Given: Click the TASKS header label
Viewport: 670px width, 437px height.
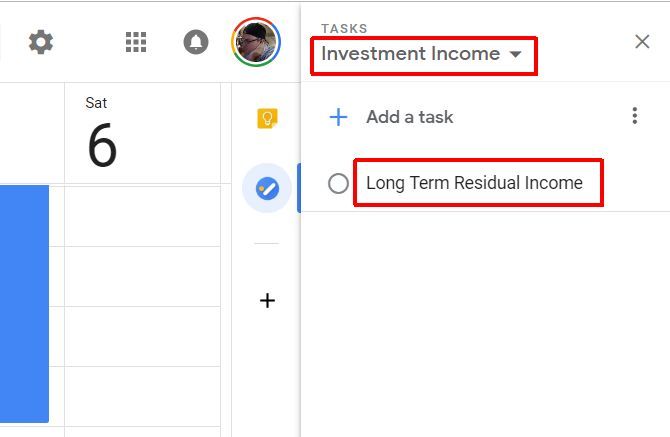Looking at the screenshot, I should (x=344, y=28).
